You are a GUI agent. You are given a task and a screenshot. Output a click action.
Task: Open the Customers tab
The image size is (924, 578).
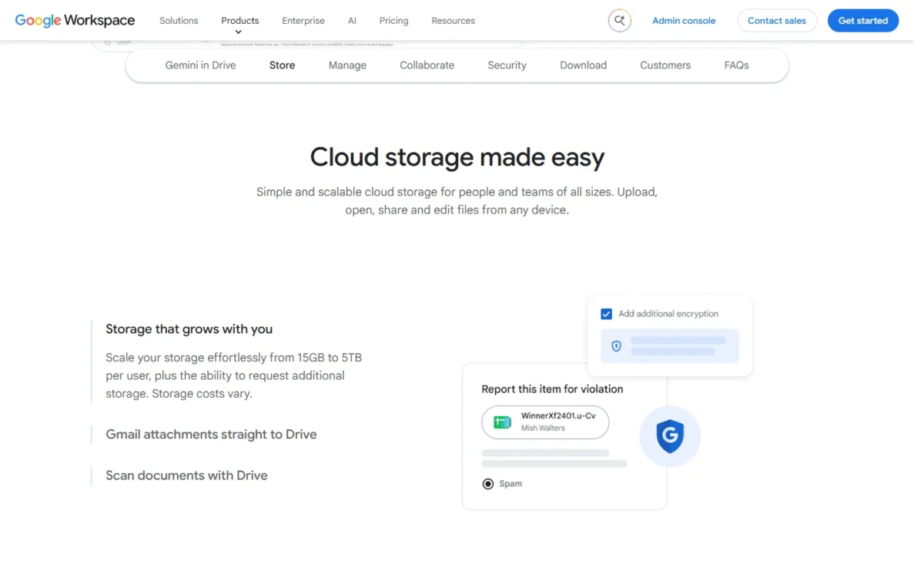pos(665,66)
